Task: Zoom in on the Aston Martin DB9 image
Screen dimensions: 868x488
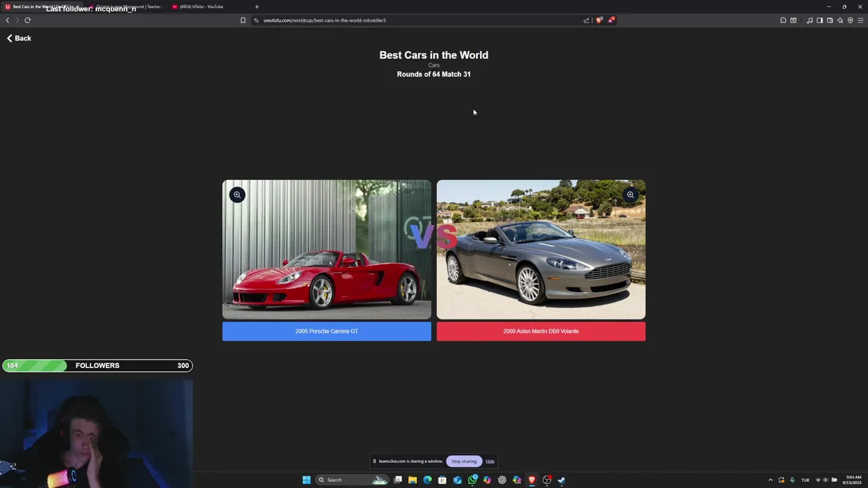Action: pos(630,195)
